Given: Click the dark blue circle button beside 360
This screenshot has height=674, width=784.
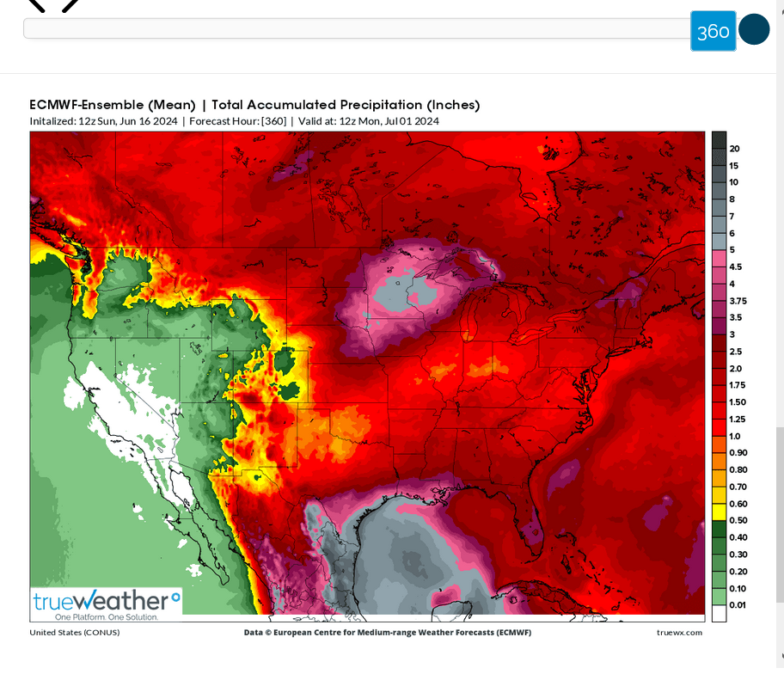Looking at the screenshot, I should coord(754,29).
